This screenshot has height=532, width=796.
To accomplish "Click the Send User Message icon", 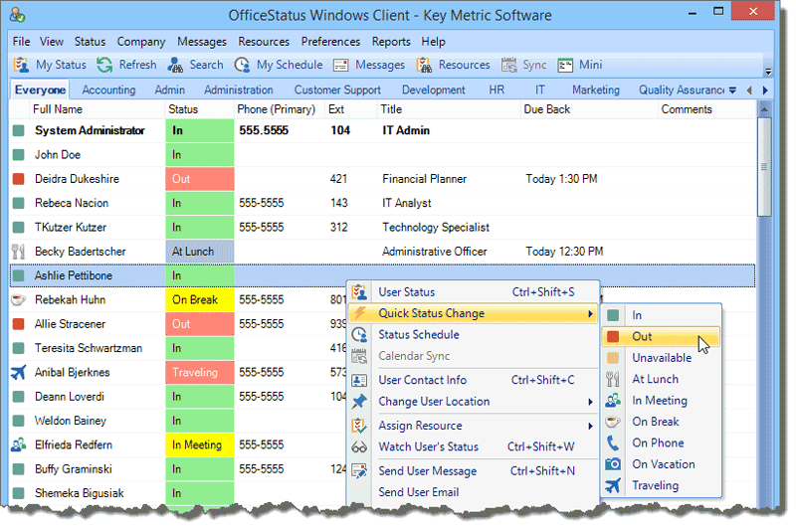I will 359,471.
